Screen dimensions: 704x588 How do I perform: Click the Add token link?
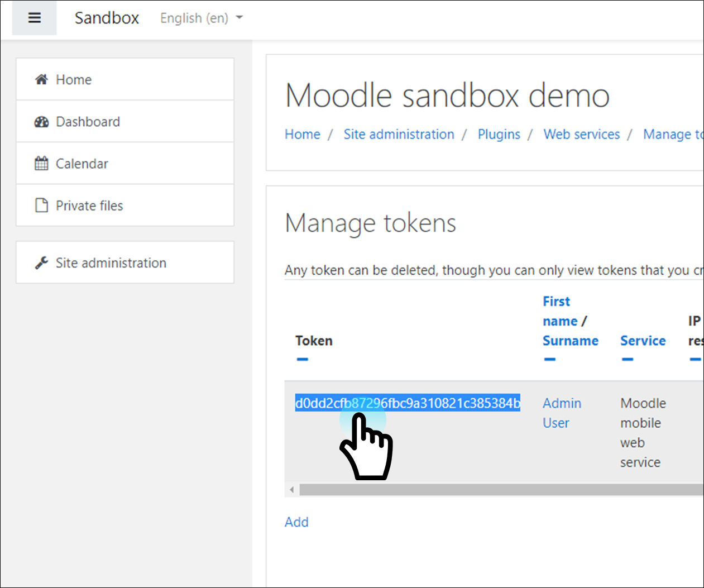[296, 522]
